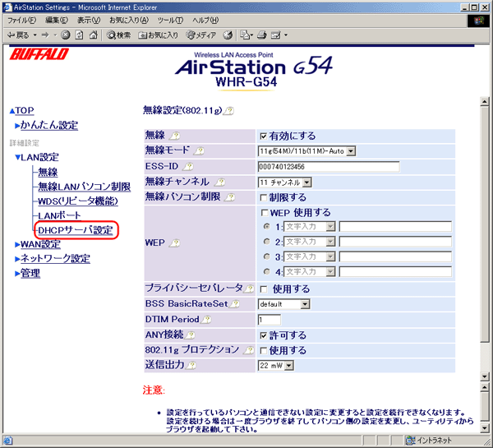Image resolution: width=493 pixels, height=448 pixels.
Task: Click the Refresh page toolbar icon
Action: 79,35
